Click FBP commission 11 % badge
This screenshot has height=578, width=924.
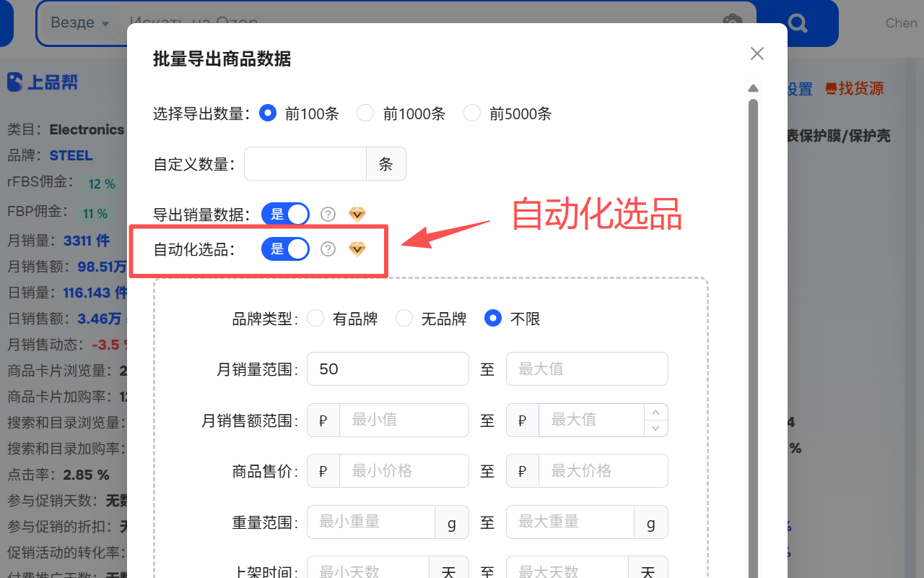pyautogui.click(x=95, y=213)
